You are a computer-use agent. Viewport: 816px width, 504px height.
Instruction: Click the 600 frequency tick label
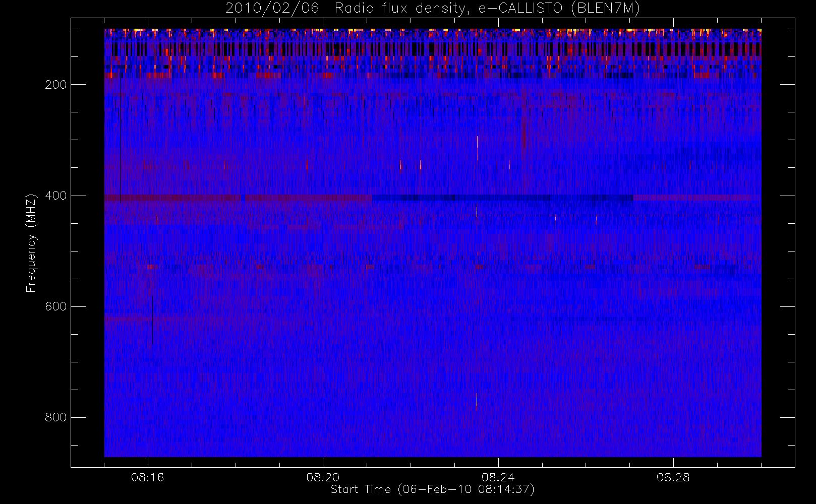[55, 306]
